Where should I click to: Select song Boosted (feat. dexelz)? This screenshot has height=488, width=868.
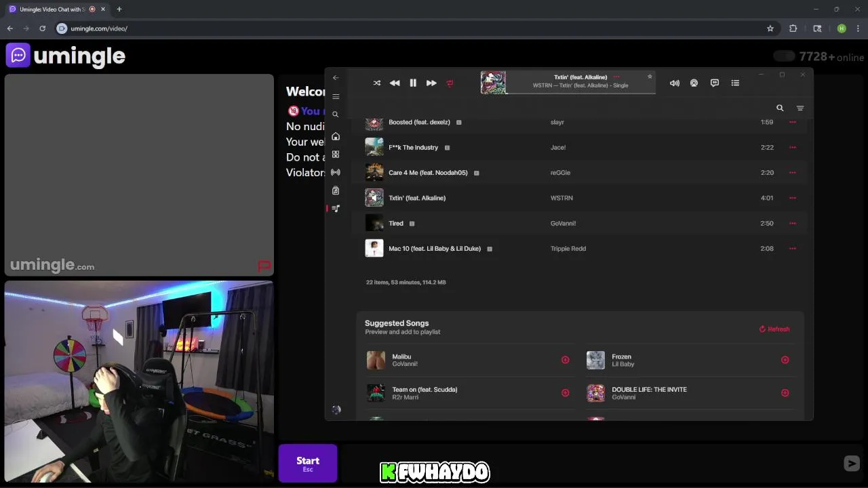tap(419, 123)
